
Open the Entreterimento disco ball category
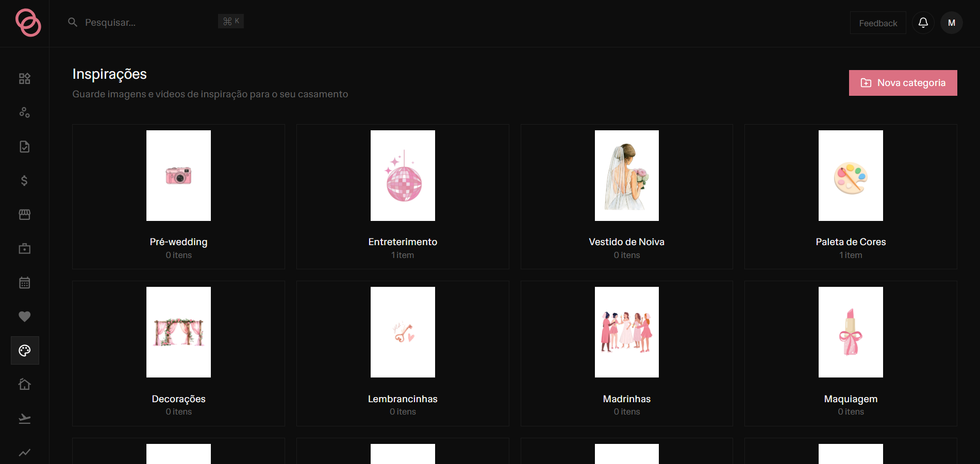click(x=403, y=197)
